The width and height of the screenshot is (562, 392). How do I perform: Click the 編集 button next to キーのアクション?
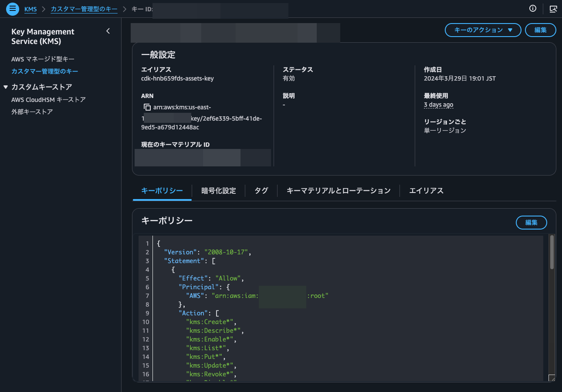pyautogui.click(x=540, y=30)
